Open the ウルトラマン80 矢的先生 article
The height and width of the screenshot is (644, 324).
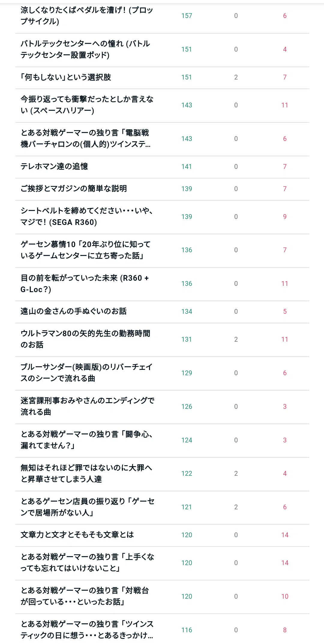(x=85, y=339)
